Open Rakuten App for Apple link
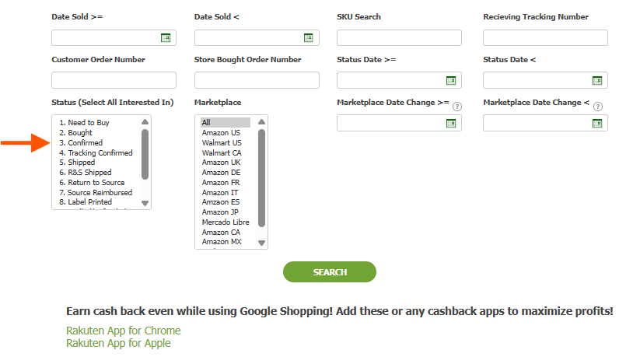Screen dimensions: 640x364 click(x=118, y=343)
